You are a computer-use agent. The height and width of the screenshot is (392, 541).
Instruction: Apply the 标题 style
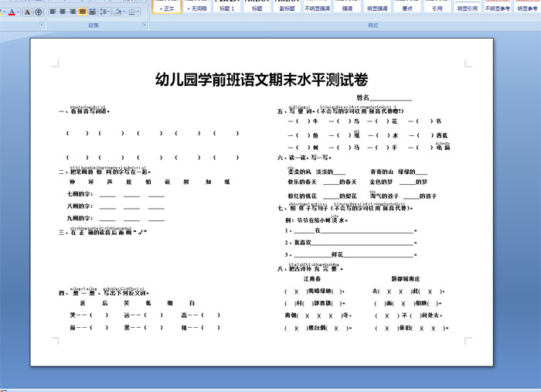pos(257,6)
